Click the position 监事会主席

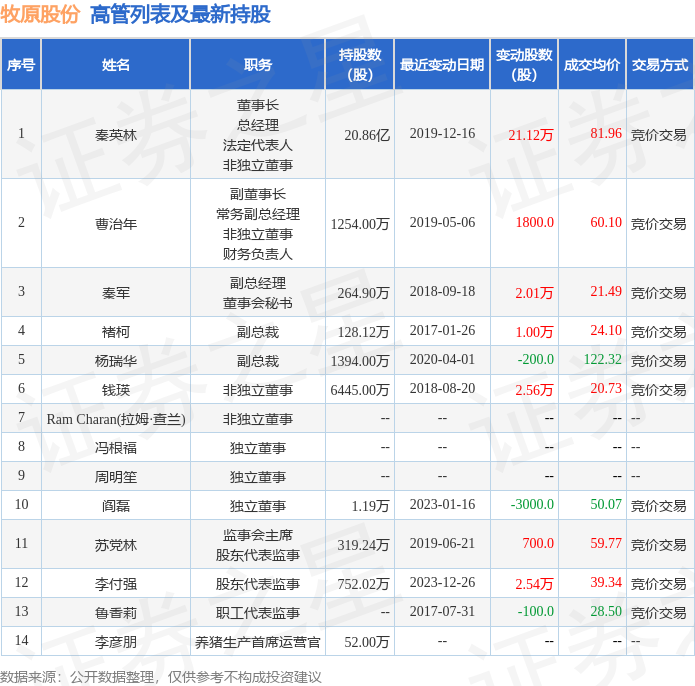point(258,535)
